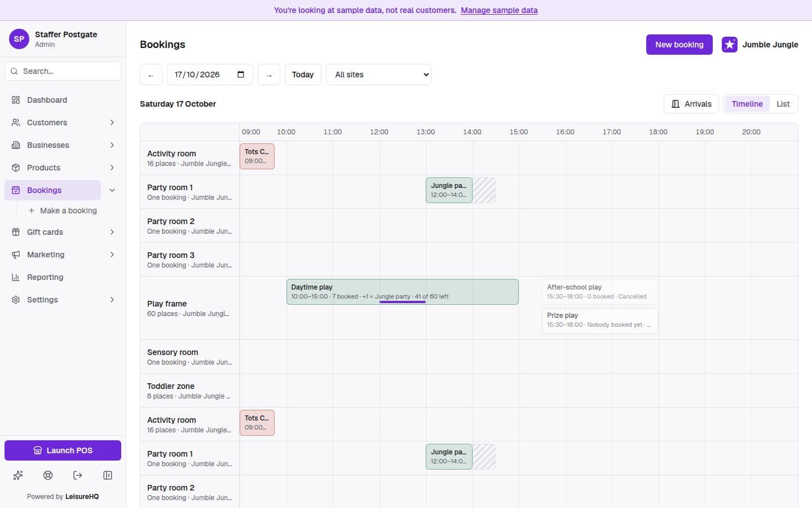
Task: Switch to the List view
Action: [x=783, y=104]
